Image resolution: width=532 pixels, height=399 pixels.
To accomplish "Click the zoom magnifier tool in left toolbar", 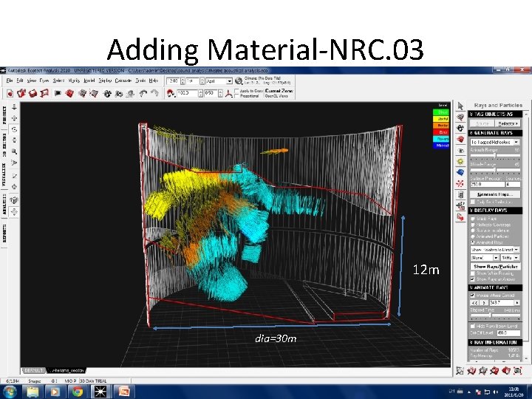I will tap(14, 151).
